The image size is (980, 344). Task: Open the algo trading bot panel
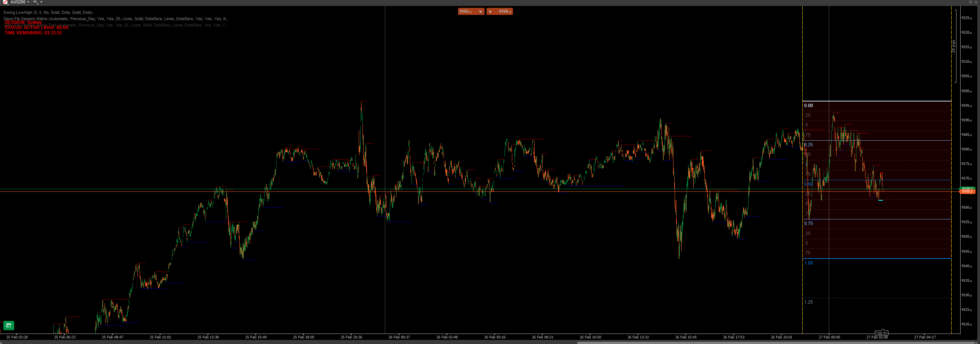[x=8, y=325]
